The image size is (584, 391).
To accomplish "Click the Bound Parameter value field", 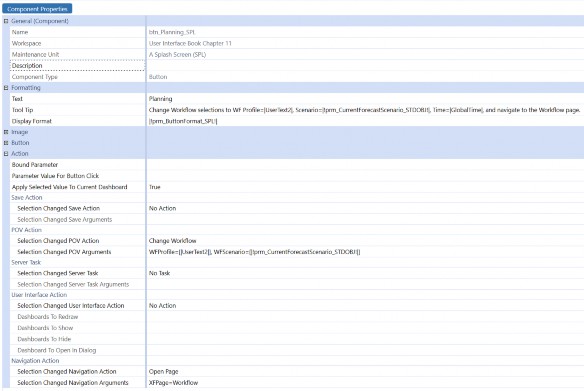I will pyautogui.click(x=365, y=165).
